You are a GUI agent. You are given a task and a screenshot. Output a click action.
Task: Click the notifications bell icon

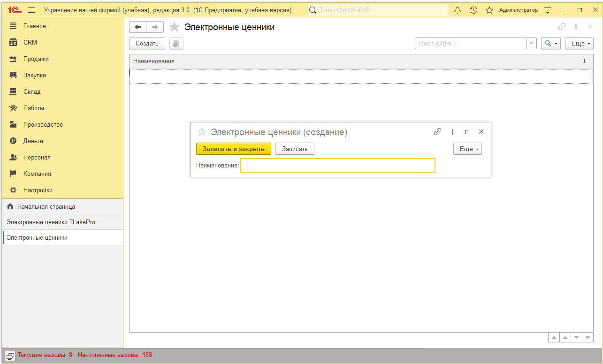click(x=458, y=10)
